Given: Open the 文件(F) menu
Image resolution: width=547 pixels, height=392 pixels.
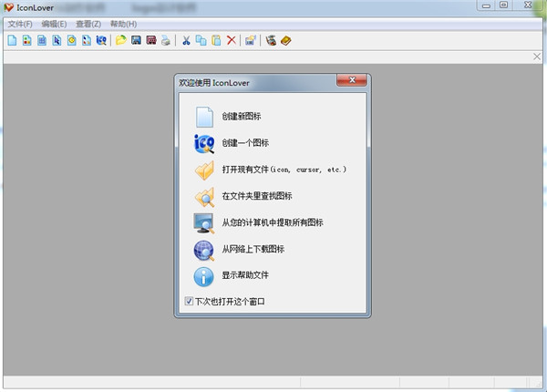Looking at the screenshot, I should (20, 23).
